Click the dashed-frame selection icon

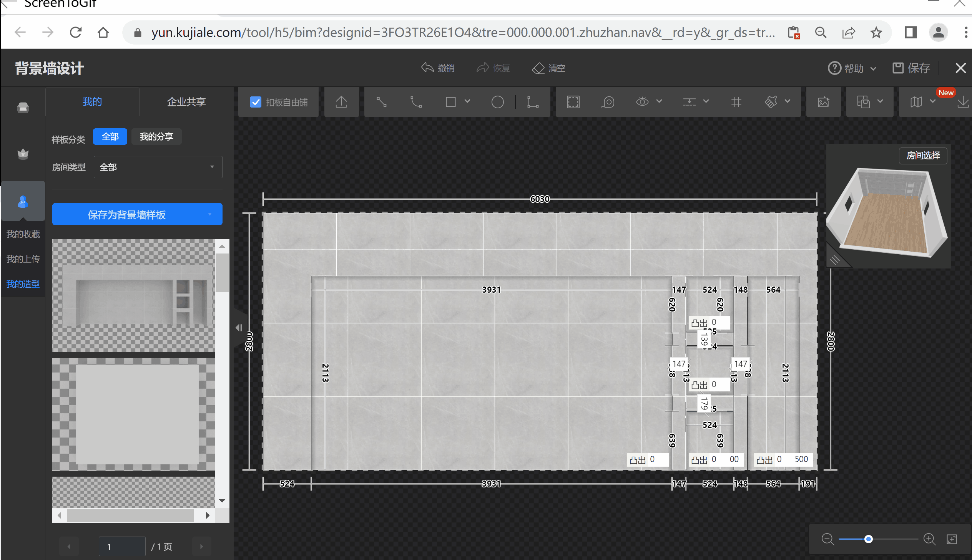click(573, 102)
